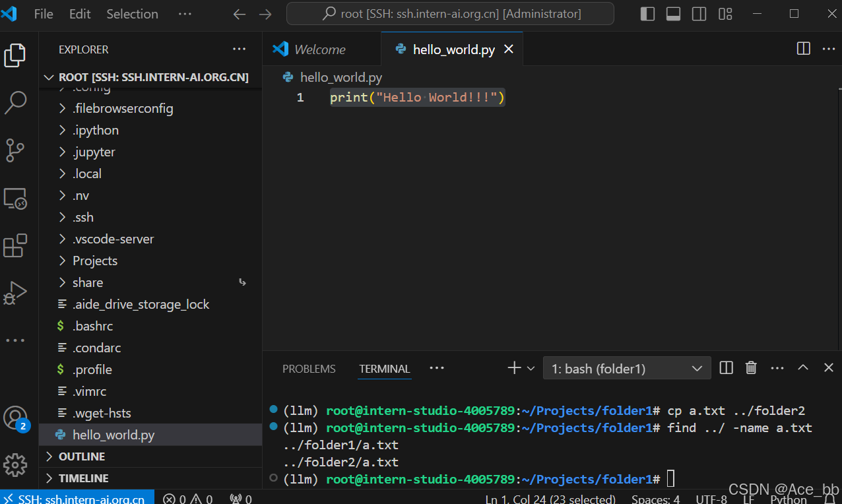Switch to the Welcome tab
This screenshot has width=842, height=504.
click(321, 49)
